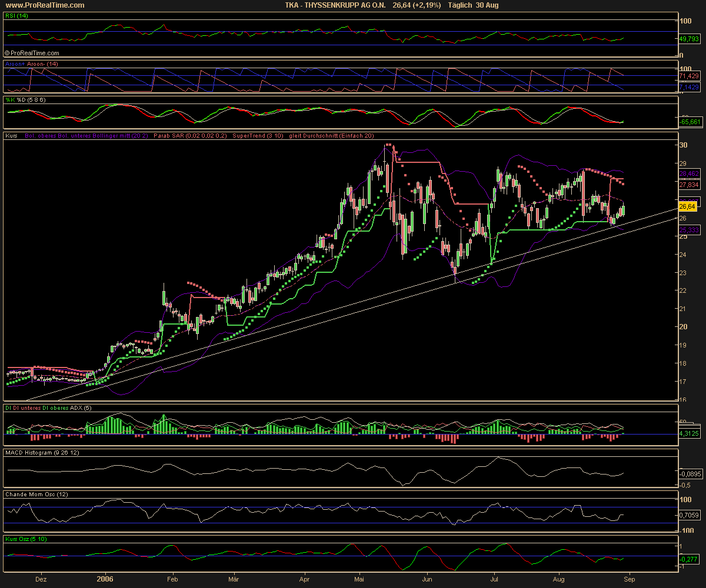Viewport: 706px width, 588px height.
Task: Click the Aroon value 7,1429
Action: point(689,87)
